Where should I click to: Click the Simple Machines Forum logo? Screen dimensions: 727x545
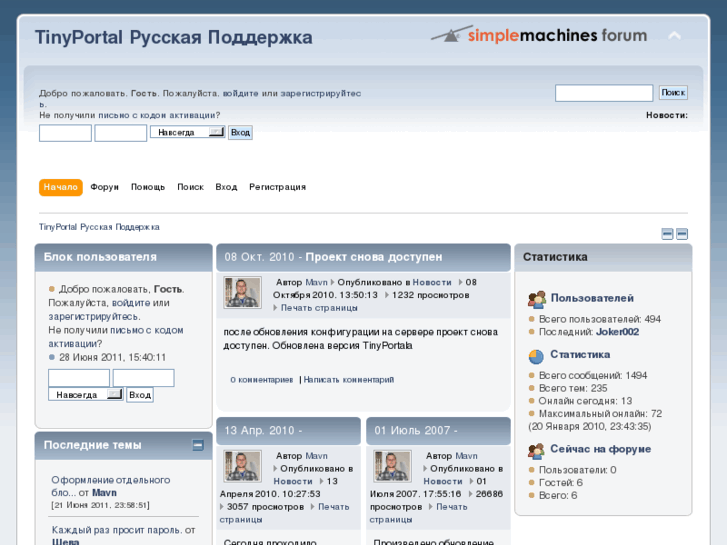(539, 35)
